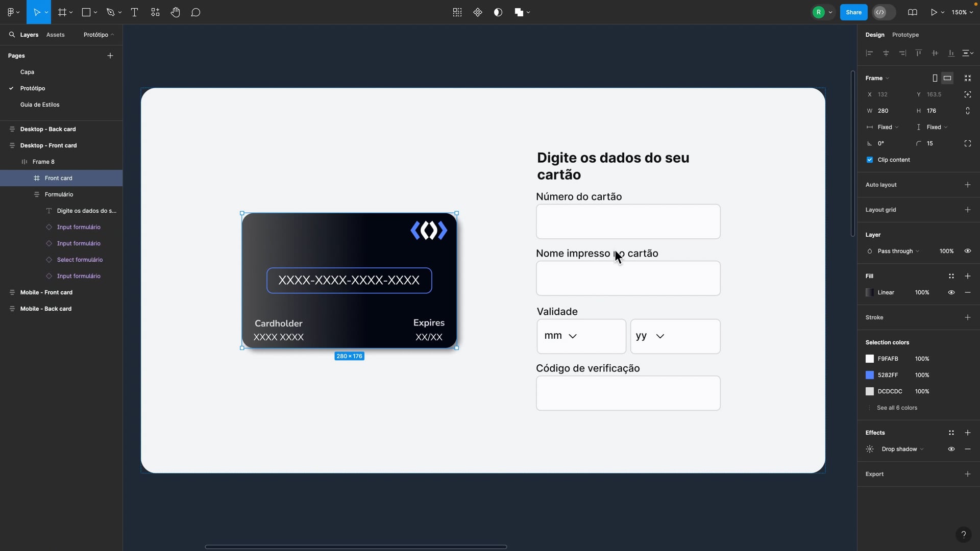Toggle Dev Mode switch

click(x=885, y=12)
